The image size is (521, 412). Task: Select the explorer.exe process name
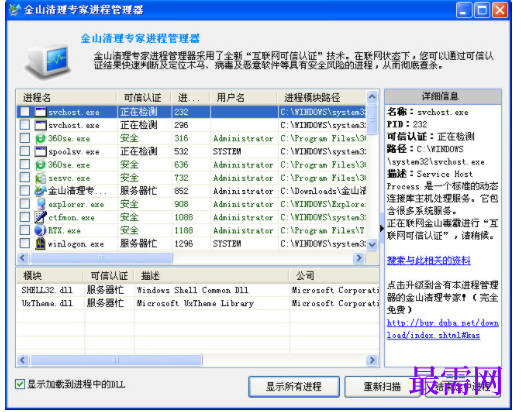pyautogui.click(x=76, y=204)
